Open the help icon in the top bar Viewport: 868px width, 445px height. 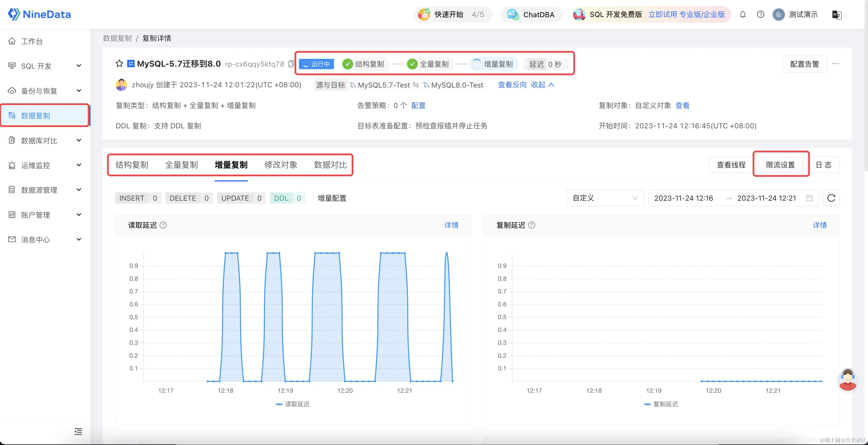coord(761,14)
